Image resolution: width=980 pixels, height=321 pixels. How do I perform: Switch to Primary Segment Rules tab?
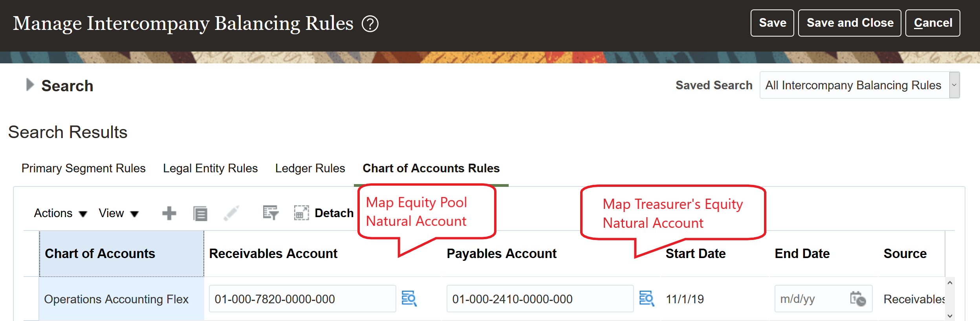pos(83,168)
